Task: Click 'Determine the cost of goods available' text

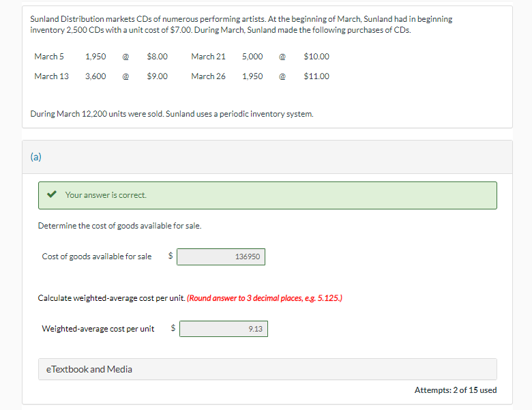Action: click(119, 226)
